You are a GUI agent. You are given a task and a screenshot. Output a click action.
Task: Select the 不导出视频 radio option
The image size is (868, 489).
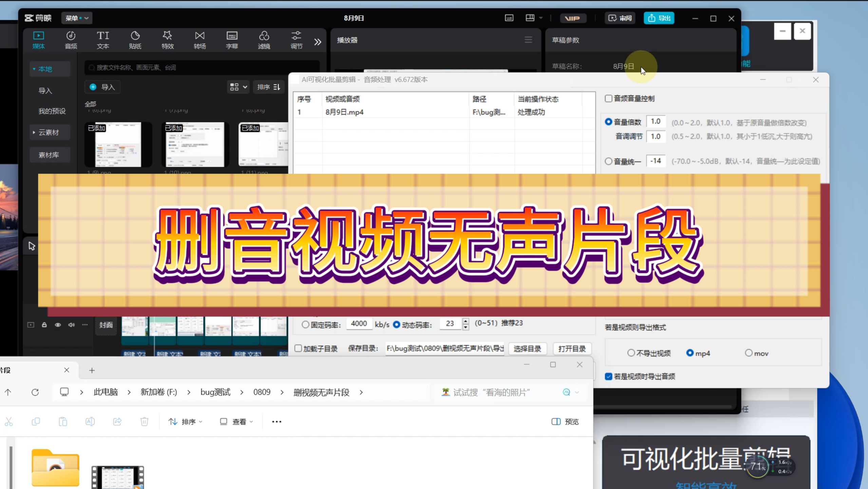[x=631, y=353]
